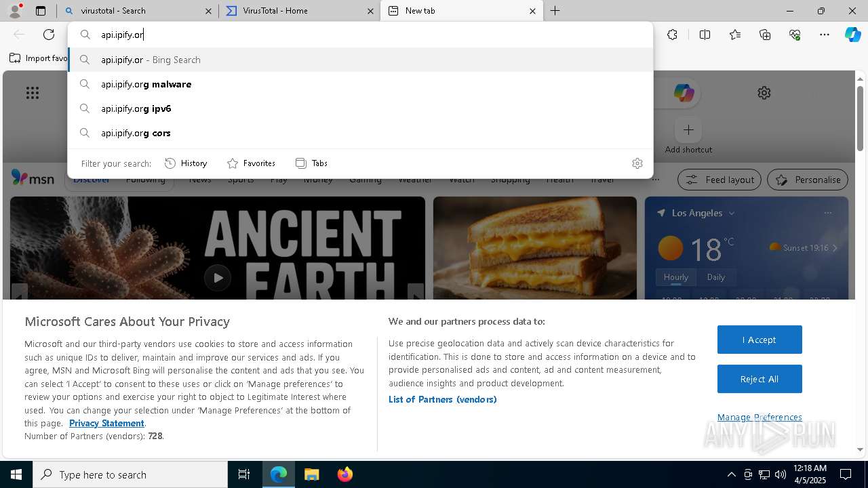Screen dimensions: 868x488
Task: Open Browser essentials heart icon
Action: pos(795,35)
